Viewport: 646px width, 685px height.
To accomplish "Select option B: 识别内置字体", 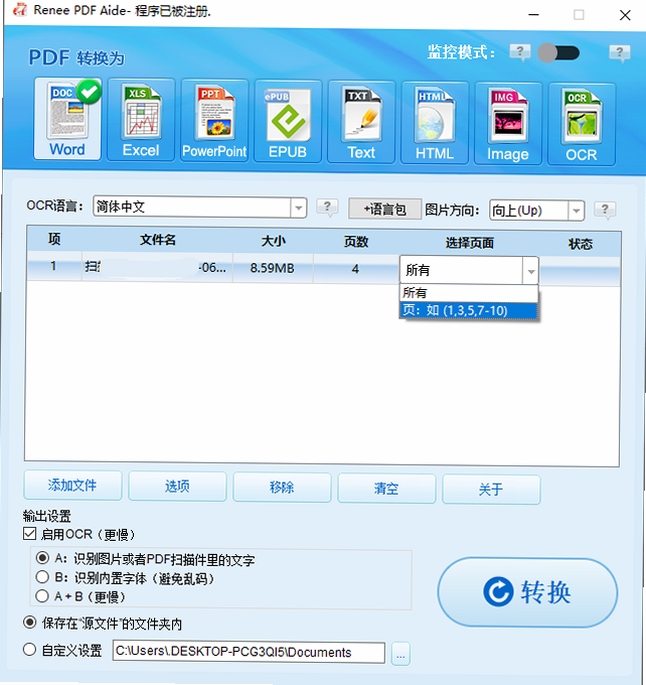I will click(42, 577).
